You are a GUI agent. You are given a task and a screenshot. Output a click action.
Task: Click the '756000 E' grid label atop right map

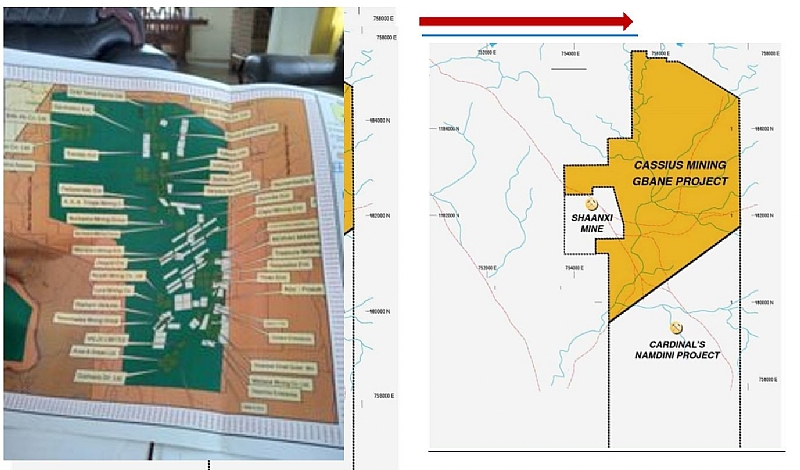(x=660, y=53)
